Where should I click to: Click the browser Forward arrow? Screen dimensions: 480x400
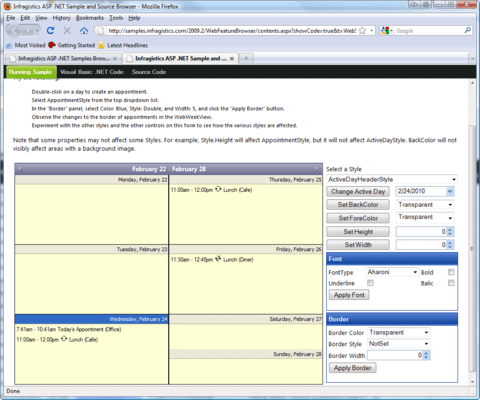point(28,31)
